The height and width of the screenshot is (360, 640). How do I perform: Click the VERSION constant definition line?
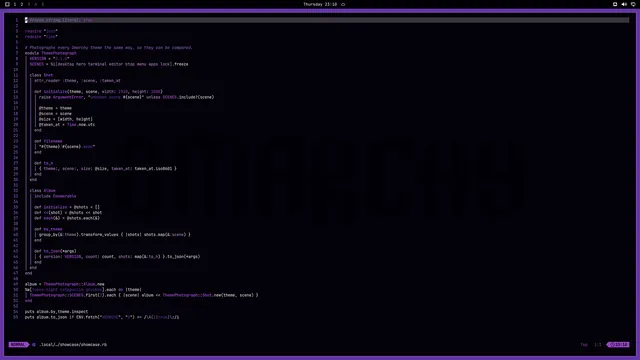click(x=49, y=59)
